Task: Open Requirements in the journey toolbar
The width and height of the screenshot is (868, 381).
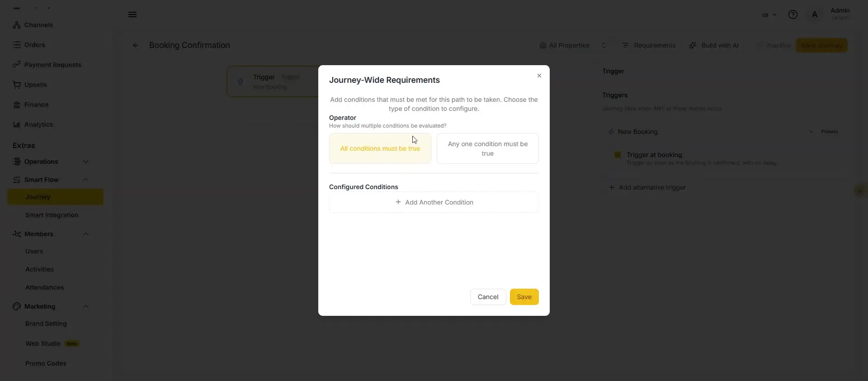Action: [648, 45]
